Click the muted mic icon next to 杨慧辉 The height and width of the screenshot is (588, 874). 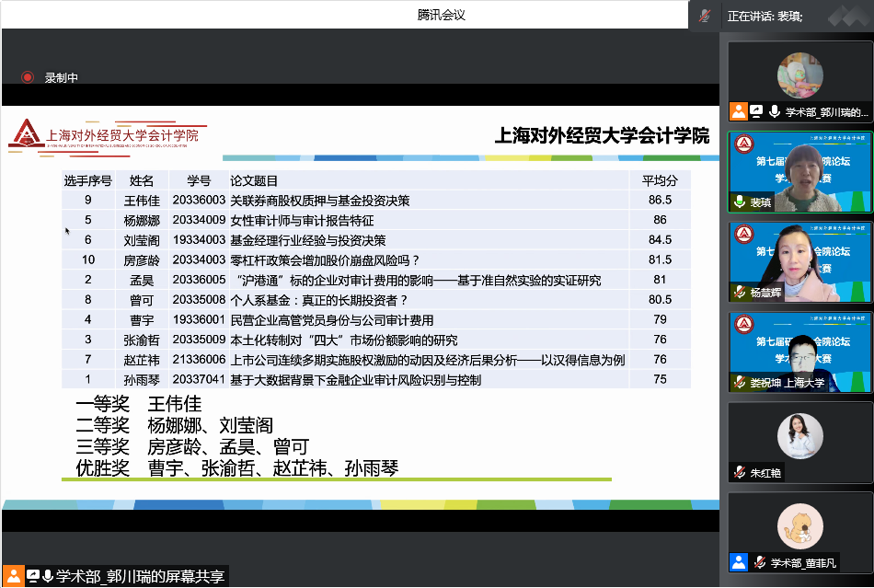[x=739, y=293]
